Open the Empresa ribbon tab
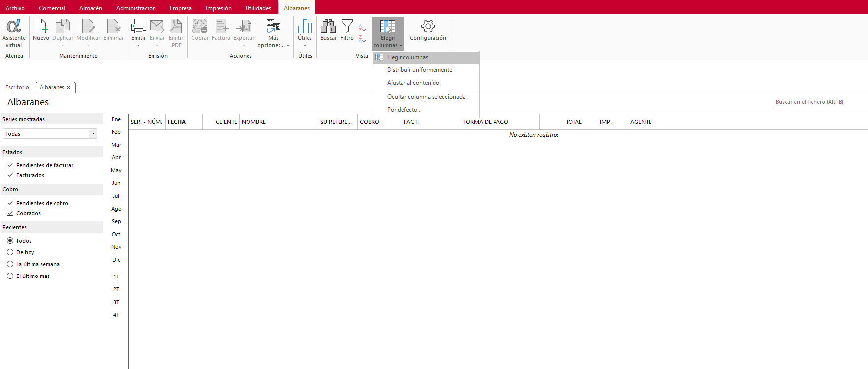 [181, 8]
